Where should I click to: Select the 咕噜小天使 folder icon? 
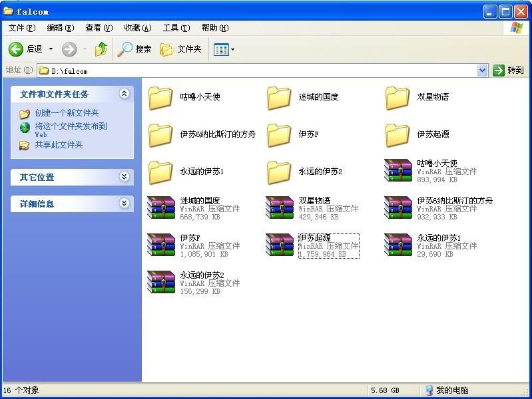(160, 97)
